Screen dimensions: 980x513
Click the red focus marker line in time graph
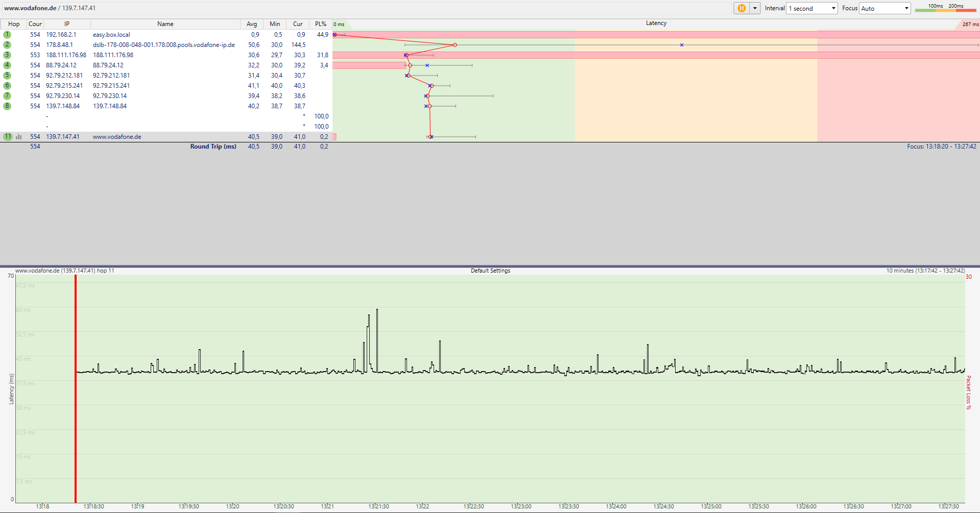click(76, 388)
